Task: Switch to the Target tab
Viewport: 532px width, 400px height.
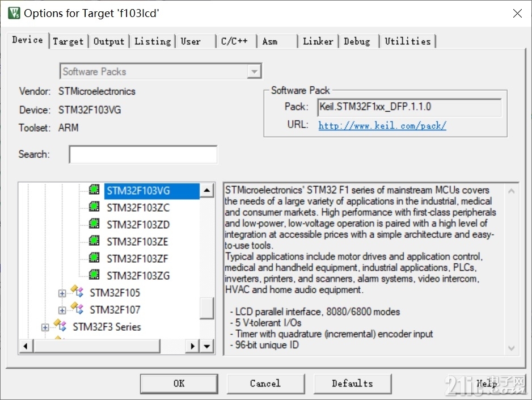Action: click(68, 41)
